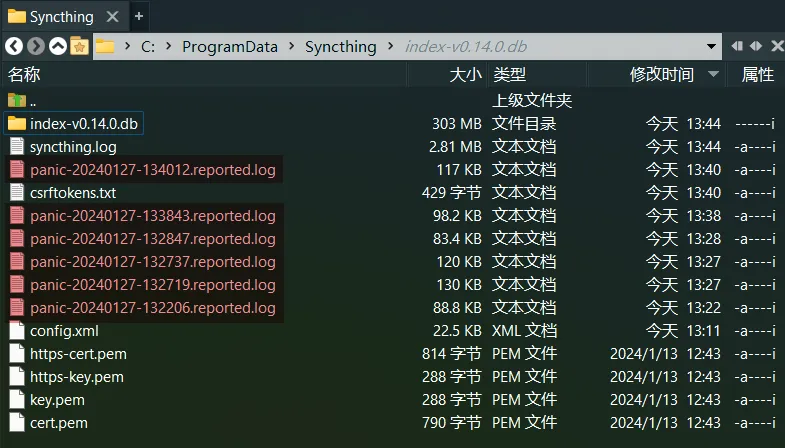Go forward with the right arrow button
The height and width of the screenshot is (448, 785).
36,46
